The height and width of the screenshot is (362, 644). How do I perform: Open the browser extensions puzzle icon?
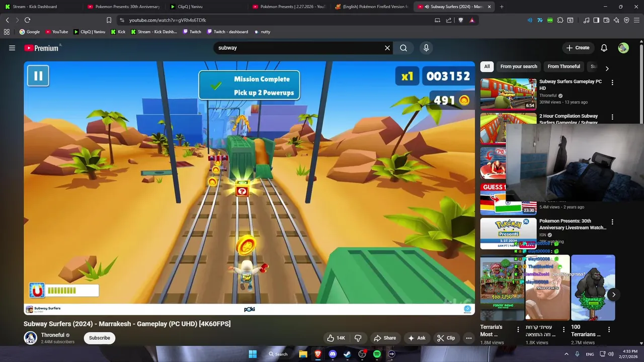click(x=560, y=20)
